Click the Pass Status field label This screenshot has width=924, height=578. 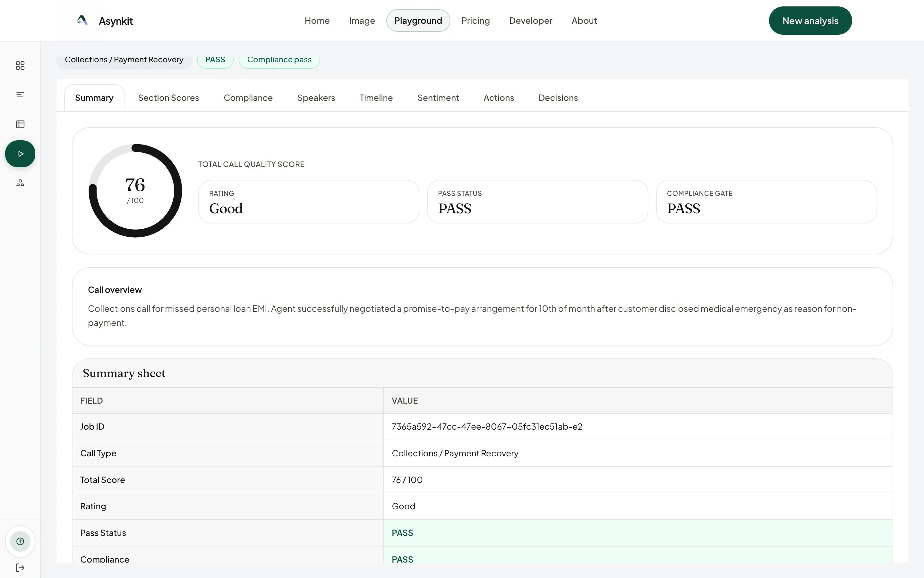coord(103,533)
